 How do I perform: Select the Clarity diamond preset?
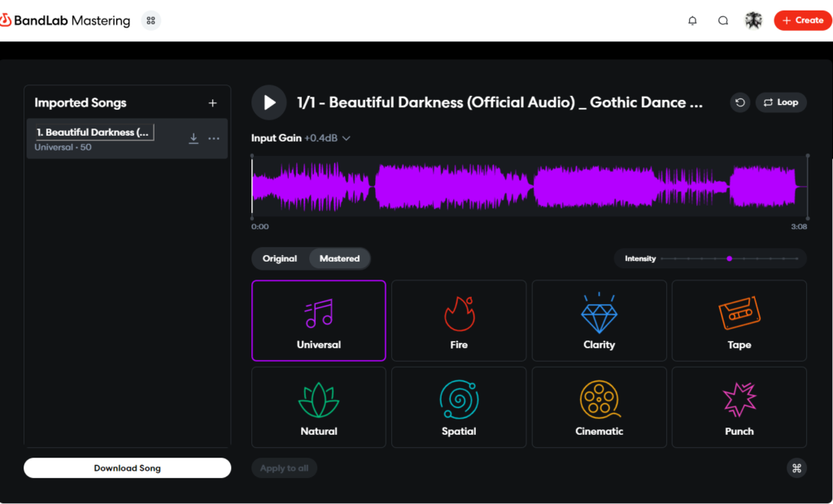(600, 321)
